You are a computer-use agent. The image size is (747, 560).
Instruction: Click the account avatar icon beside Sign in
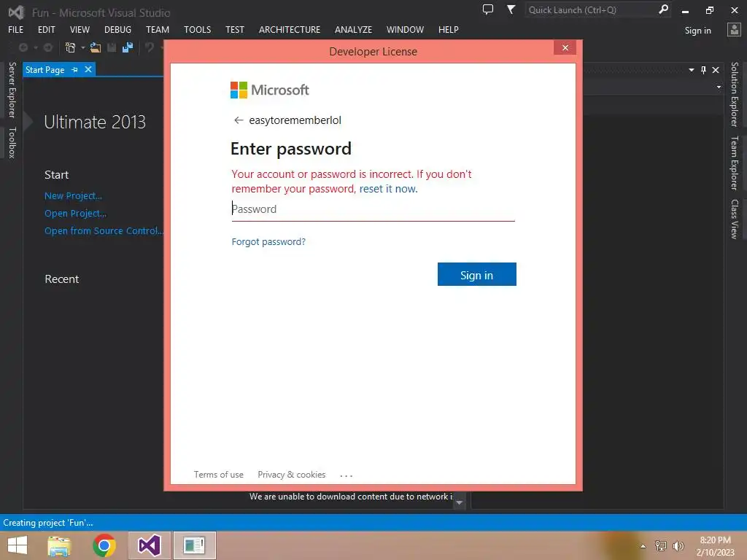click(x=734, y=29)
